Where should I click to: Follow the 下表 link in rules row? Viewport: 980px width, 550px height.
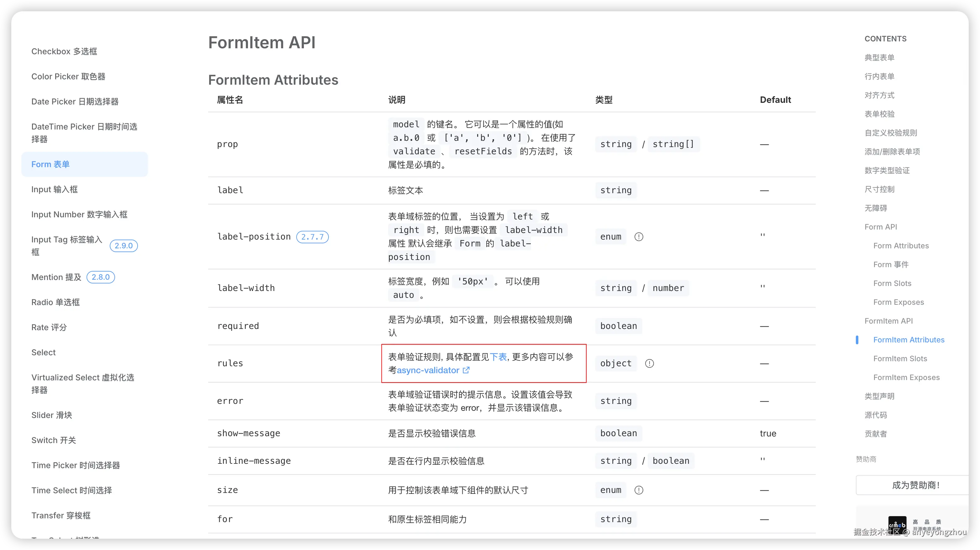pos(498,357)
